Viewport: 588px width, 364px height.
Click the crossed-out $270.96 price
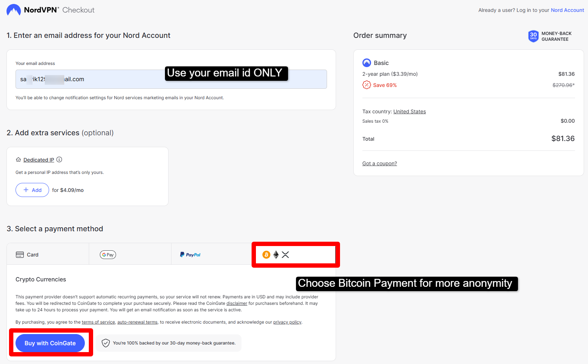[x=563, y=85]
